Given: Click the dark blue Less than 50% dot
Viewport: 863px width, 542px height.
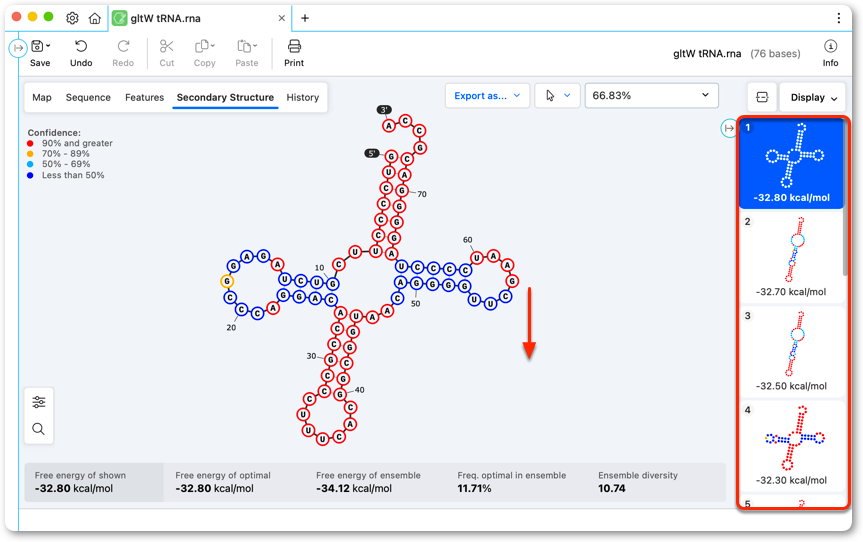Looking at the screenshot, I should 30,175.
